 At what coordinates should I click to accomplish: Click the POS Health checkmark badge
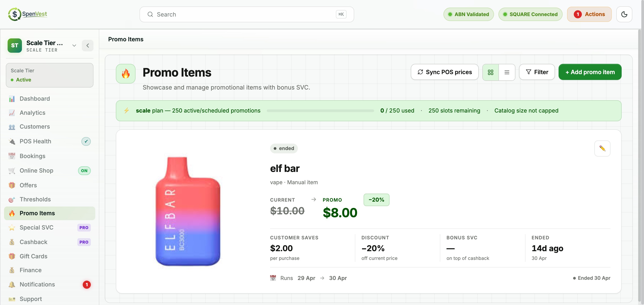point(86,141)
